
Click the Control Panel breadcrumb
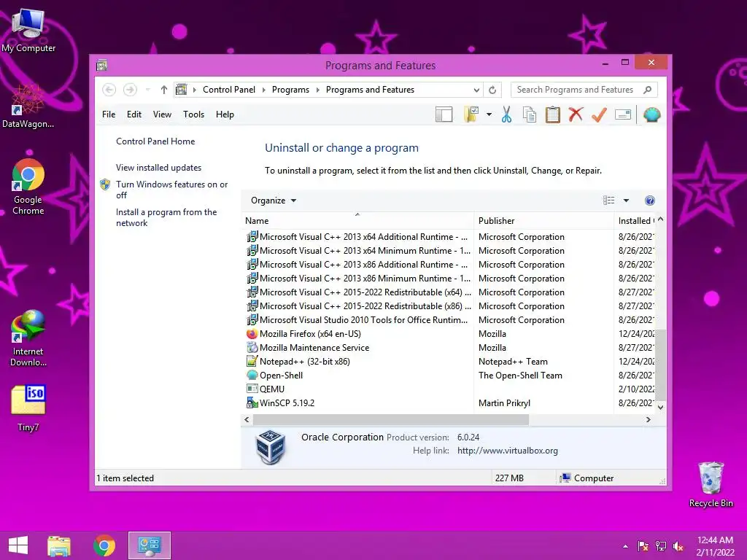coord(228,90)
